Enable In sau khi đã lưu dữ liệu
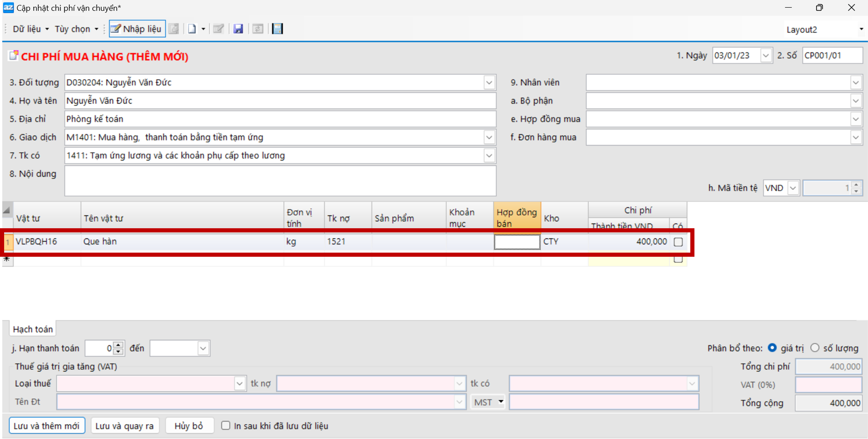This screenshot has width=868, height=439. click(226, 426)
